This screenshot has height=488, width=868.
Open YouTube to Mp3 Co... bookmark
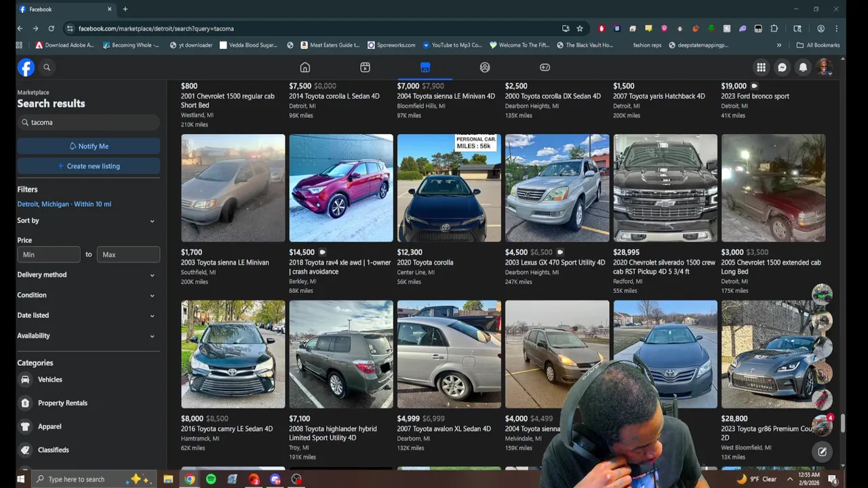[x=452, y=45]
